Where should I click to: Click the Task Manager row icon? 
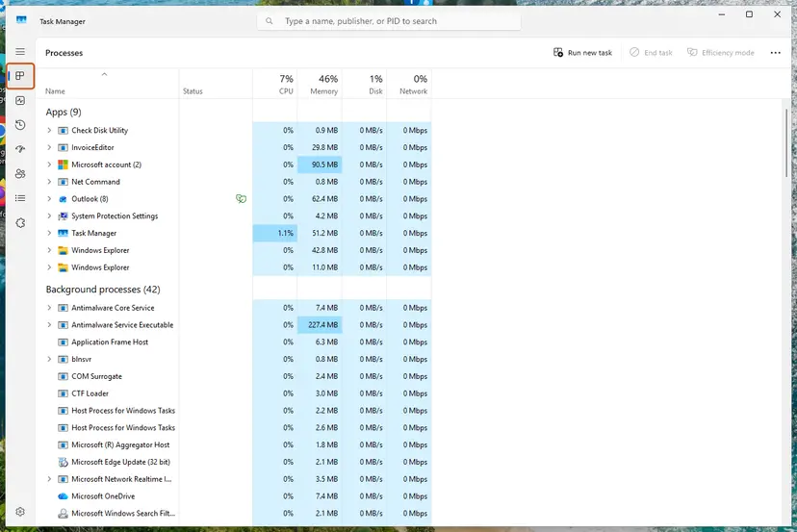[63, 233]
